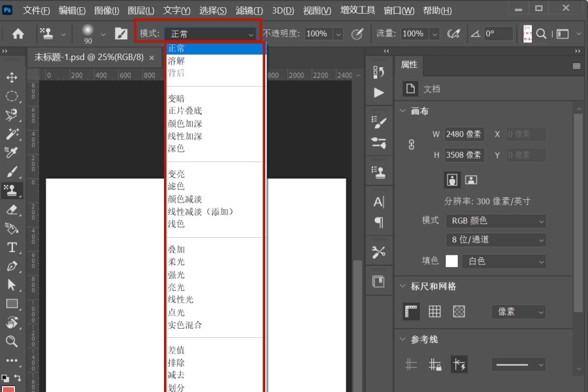Open the 滤镜(T) menu
Screen dimensions: 588x392
250,10
